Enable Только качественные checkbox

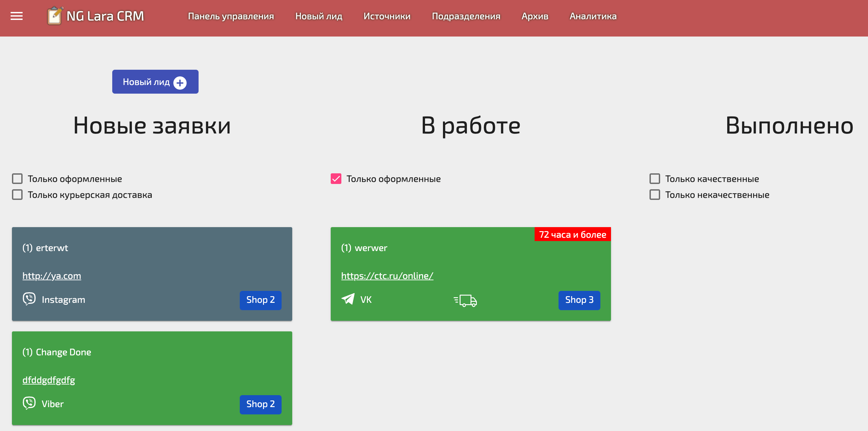(x=654, y=179)
